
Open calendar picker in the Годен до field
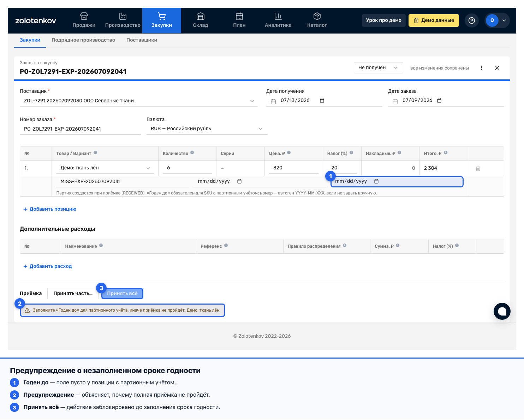pos(376,181)
